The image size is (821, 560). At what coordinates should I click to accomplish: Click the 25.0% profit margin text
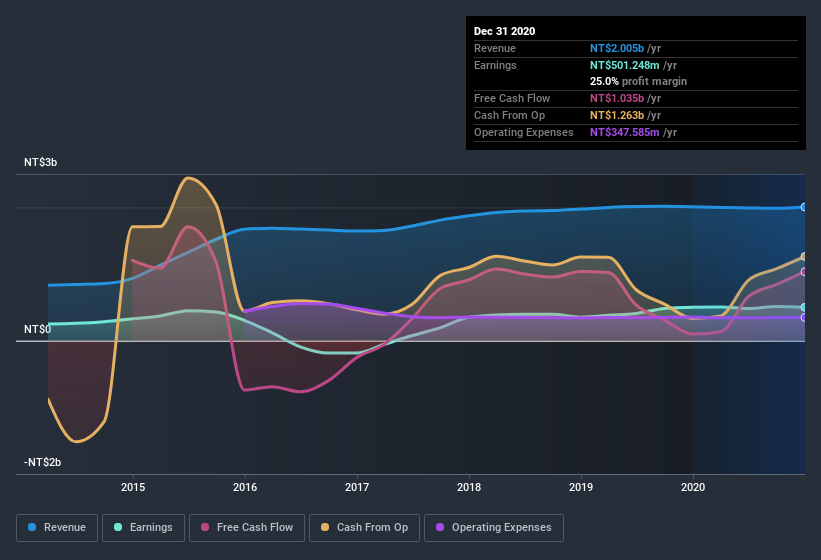[638, 81]
